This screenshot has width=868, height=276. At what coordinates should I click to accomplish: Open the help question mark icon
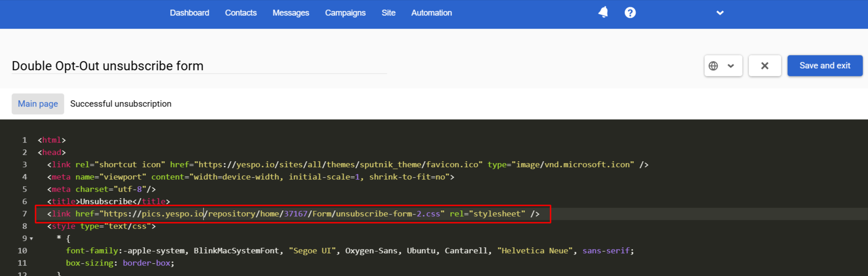(630, 13)
